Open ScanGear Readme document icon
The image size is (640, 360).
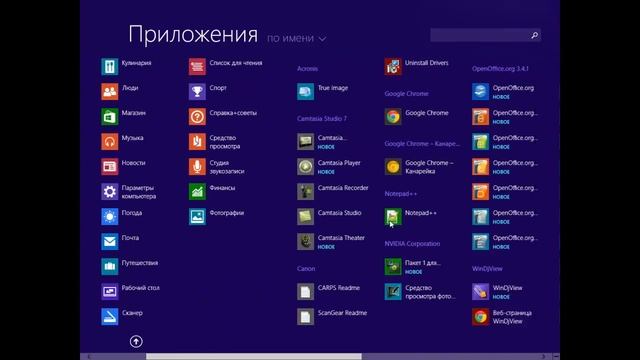coord(305,317)
